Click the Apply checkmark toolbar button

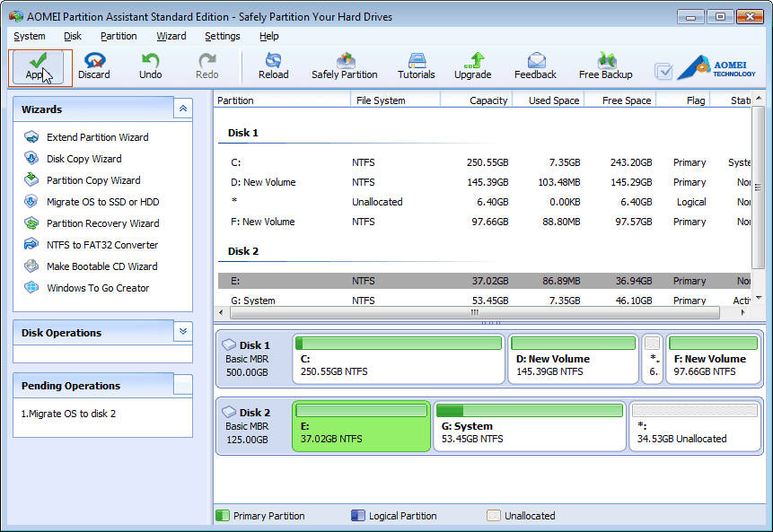coord(38,67)
